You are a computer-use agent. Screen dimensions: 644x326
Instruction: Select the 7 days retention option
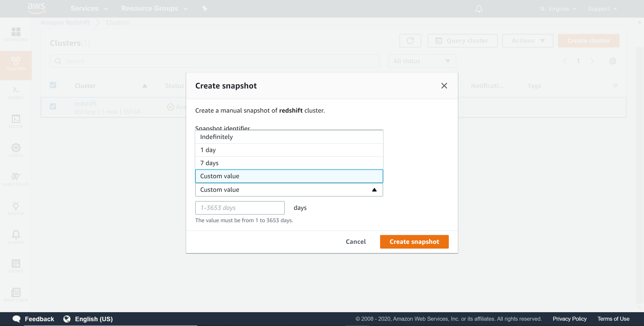289,163
